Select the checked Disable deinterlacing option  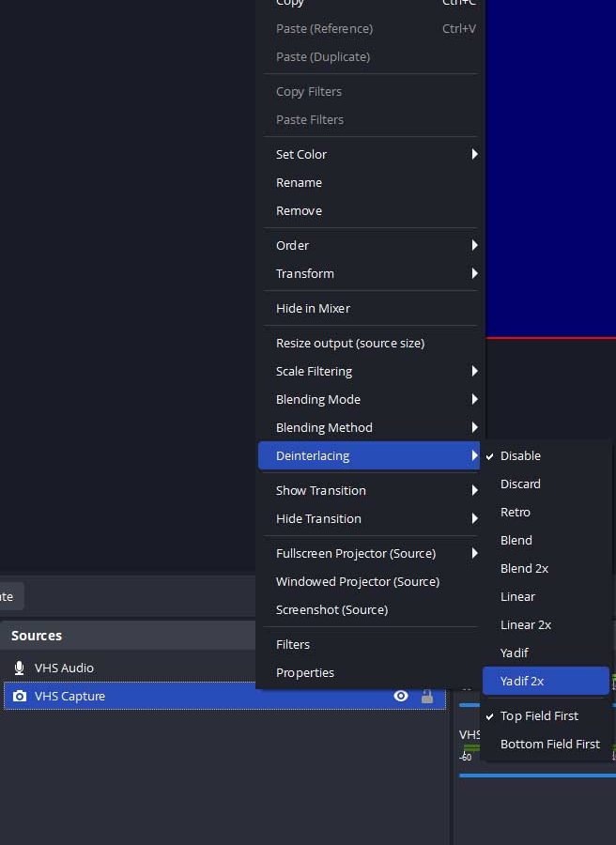point(520,455)
